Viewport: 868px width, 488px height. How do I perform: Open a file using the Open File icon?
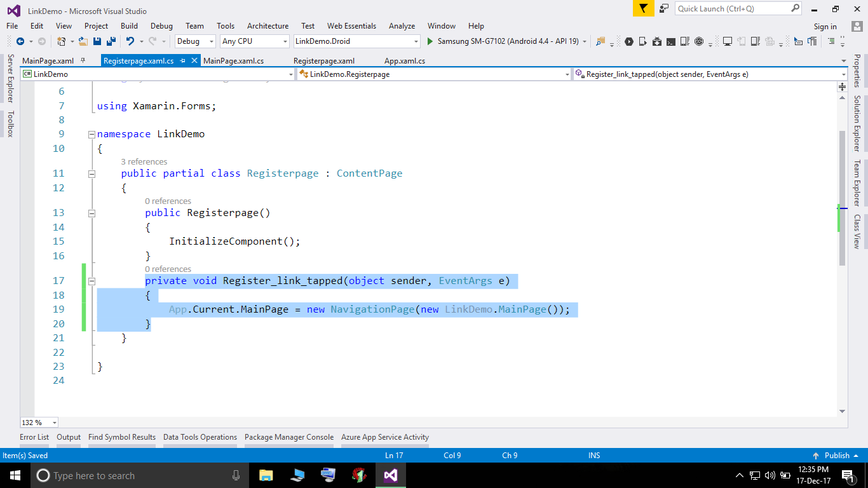click(x=82, y=42)
